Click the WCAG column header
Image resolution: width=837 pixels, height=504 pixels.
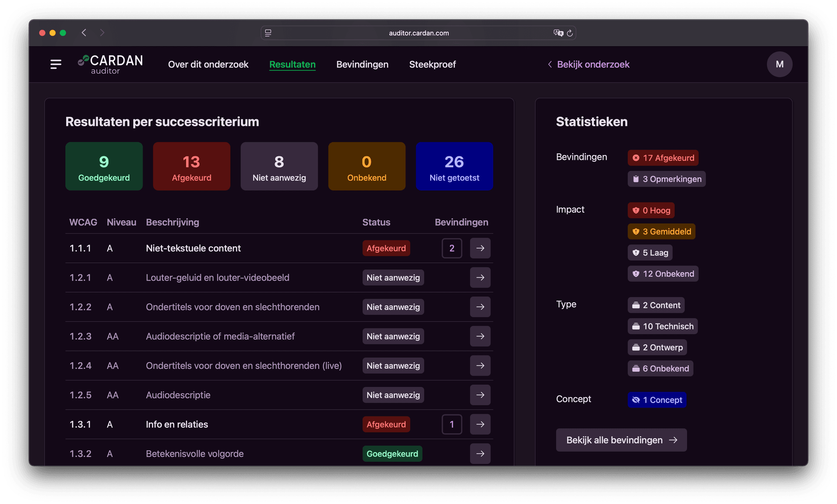pyautogui.click(x=83, y=222)
